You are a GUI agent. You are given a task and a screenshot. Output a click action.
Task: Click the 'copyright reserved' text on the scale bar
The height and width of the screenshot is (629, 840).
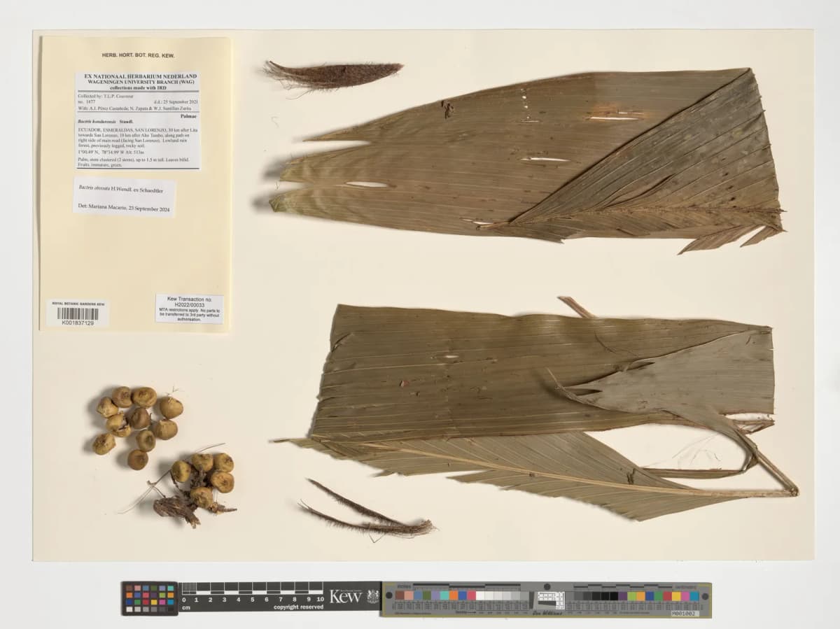[x=299, y=607]
